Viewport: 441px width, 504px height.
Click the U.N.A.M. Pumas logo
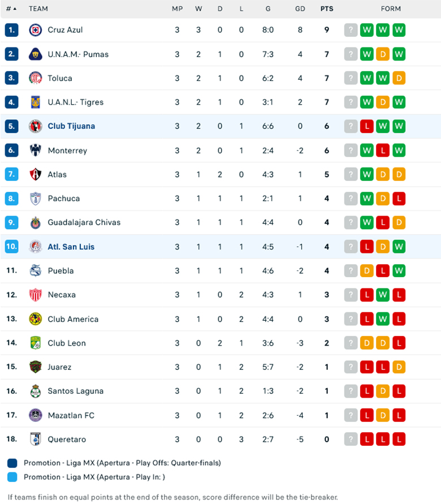point(35,54)
